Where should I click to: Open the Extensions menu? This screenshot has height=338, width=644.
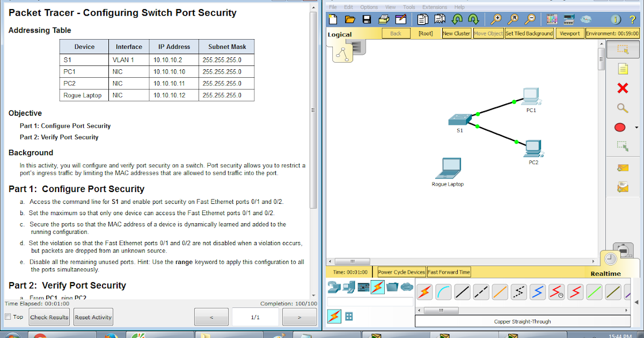pyautogui.click(x=434, y=7)
